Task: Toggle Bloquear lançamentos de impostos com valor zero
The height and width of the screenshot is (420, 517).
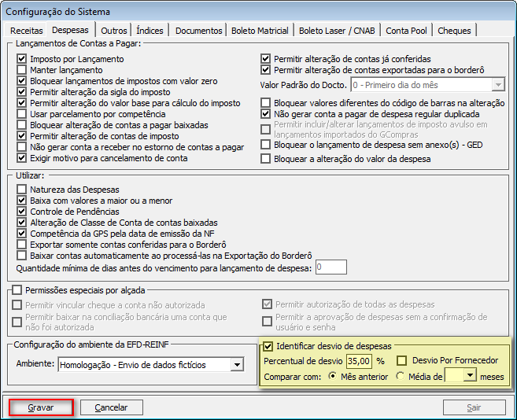Action: pos(22,81)
